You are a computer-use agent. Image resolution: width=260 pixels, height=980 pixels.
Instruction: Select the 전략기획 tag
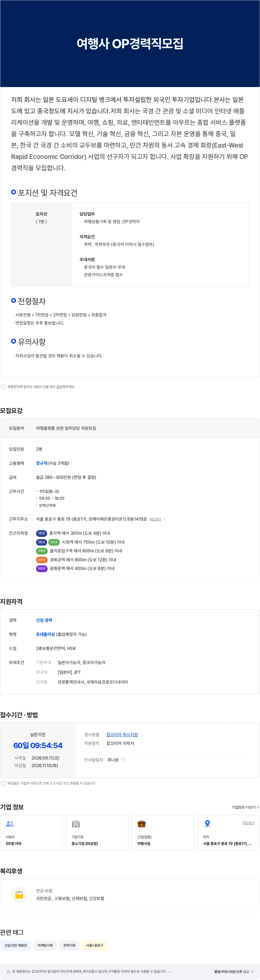tap(69, 945)
